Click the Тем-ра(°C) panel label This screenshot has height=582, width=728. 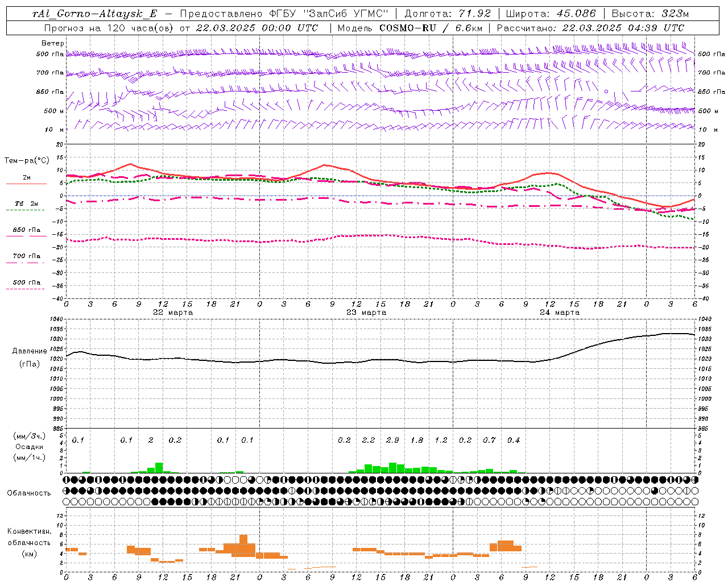(27, 161)
